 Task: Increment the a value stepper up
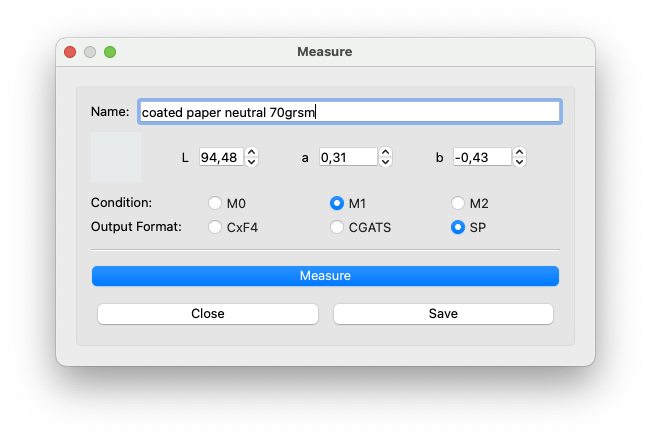pyautogui.click(x=386, y=152)
